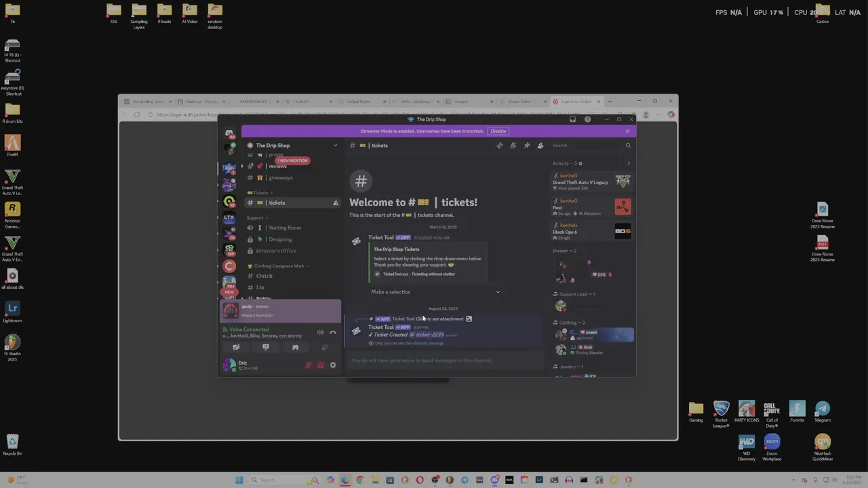Open Discord help question-mark icon

click(x=587, y=119)
